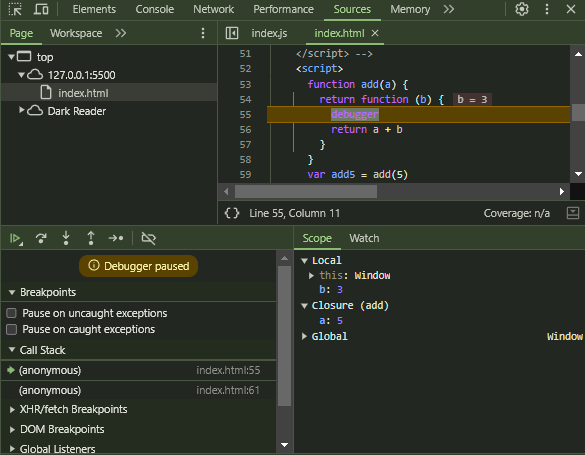Click line number 56 in gutter
Image resolution: width=585 pixels, height=455 pixels.
point(245,129)
